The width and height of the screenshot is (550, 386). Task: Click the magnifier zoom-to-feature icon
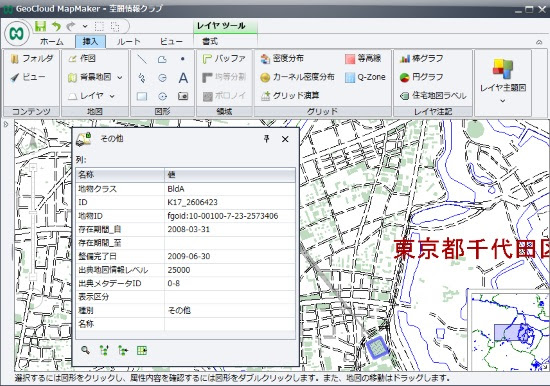[85, 350]
